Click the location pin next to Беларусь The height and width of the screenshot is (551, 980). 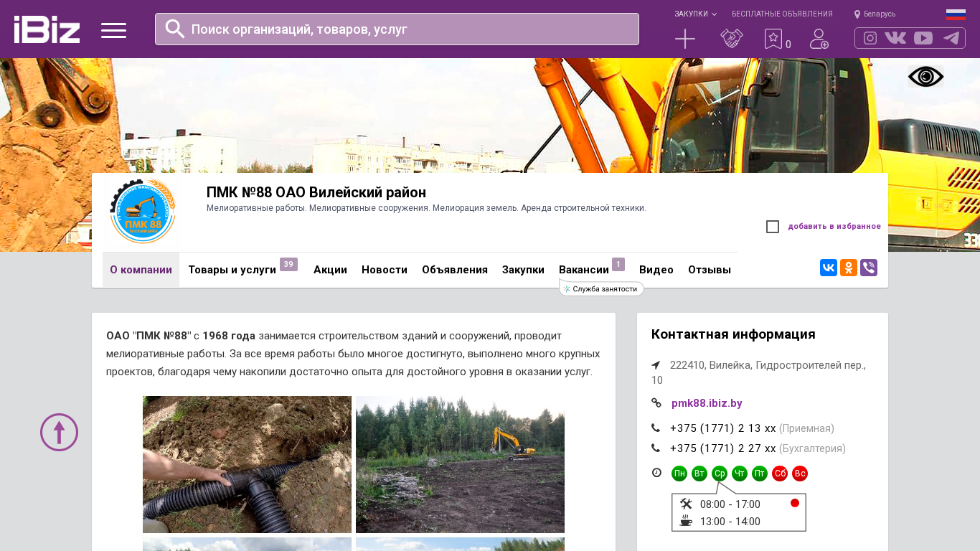pyautogui.click(x=857, y=14)
